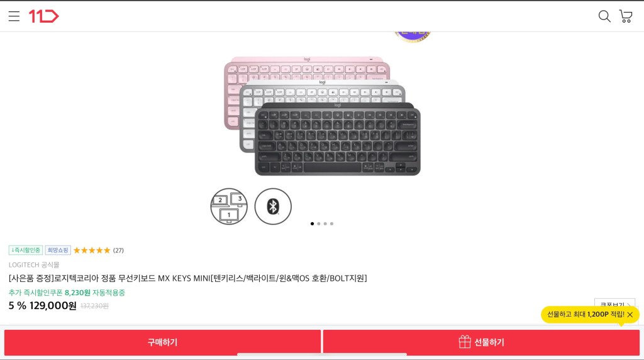Open the hamburger navigation menu
Image resolution: width=644 pixels, height=360 pixels.
pyautogui.click(x=14, y=16)
